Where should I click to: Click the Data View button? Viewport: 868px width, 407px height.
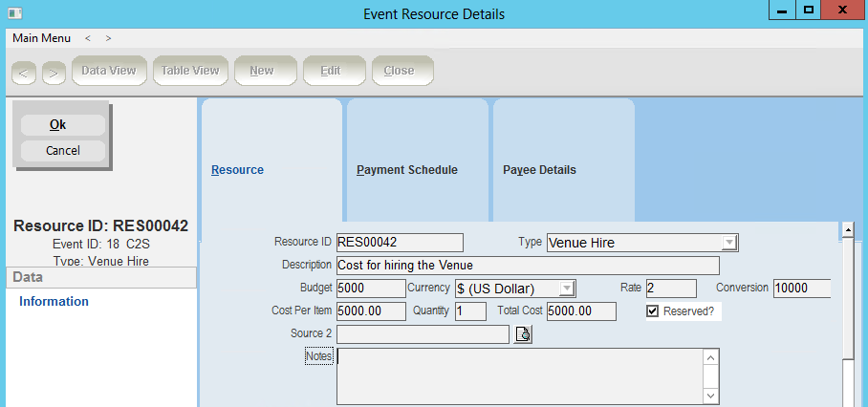[x=109, y=71]
